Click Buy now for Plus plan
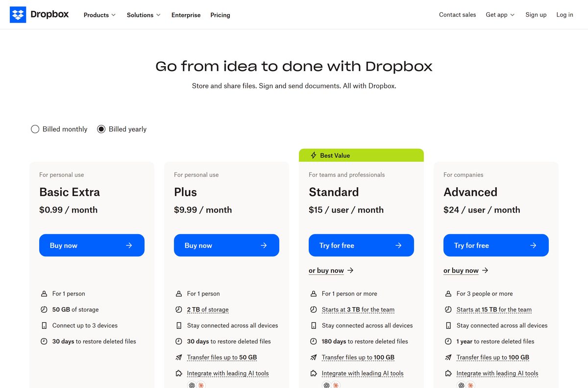Viewport: 588px width, 388px height. point(226,245)
